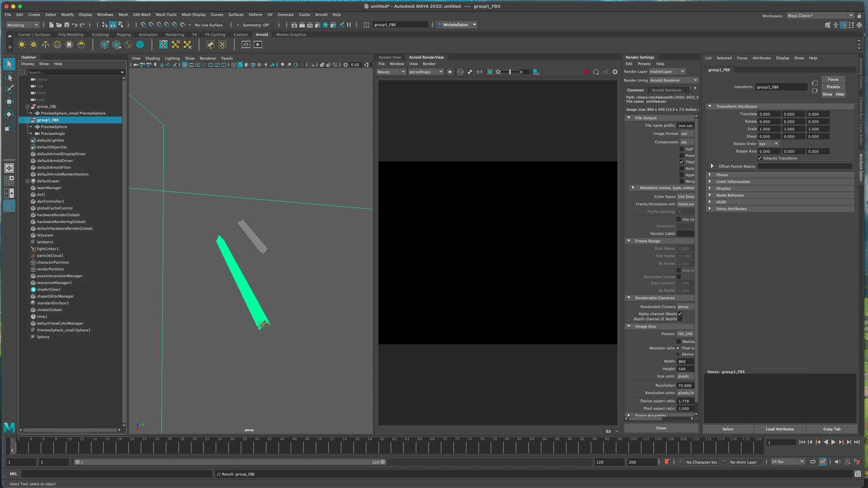The width and height of the screenshot is (868, 488).
Task: Click the Arnold area light shelf icon
Action: (x=22, y=45)
